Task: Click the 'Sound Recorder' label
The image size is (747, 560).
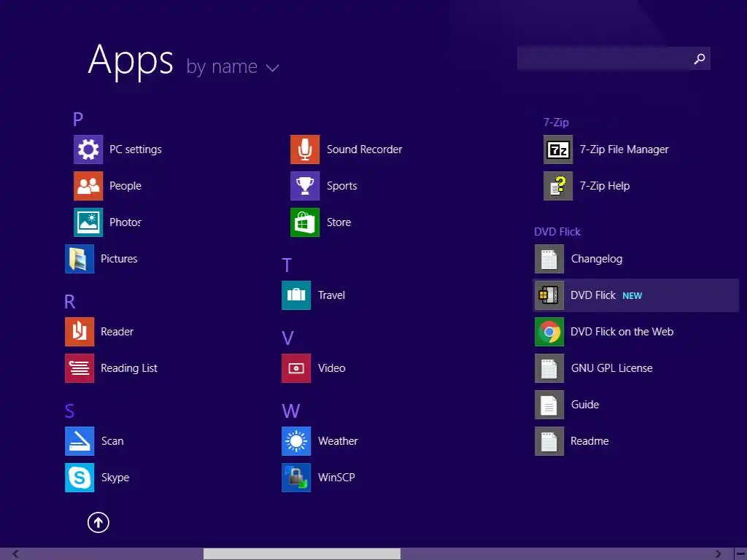Action: coord(365,149)
